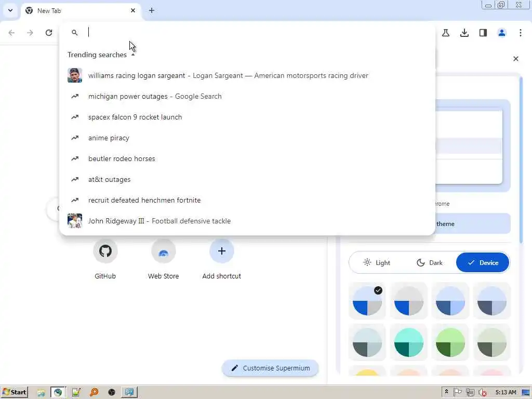
Task: Choose the grey and blue swatch
Action: click(409, 301)
